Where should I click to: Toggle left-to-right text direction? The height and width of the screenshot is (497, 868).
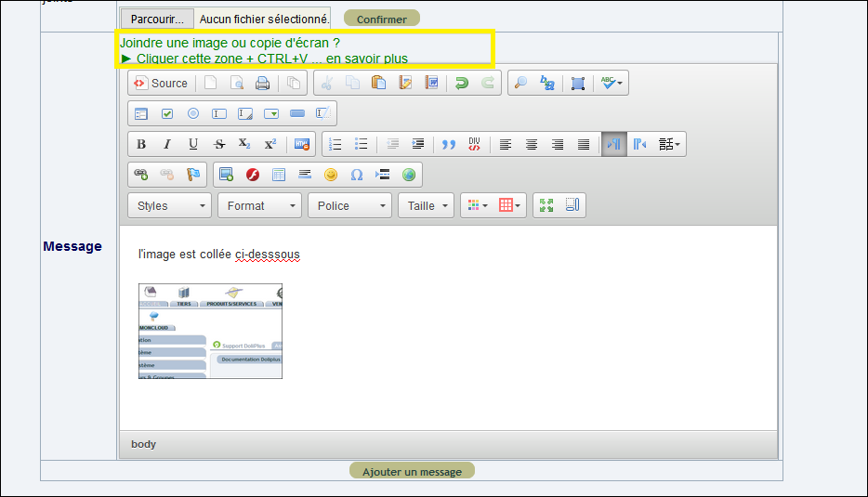click(614, 144)
